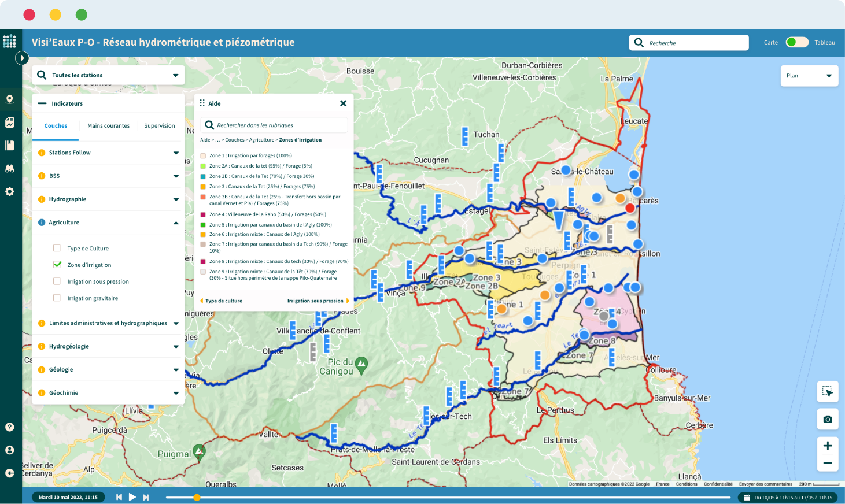Activate the rectangle selection tool on map
Image resolution: width=845 pixels, height=504 pixels.
click(828, 392)
